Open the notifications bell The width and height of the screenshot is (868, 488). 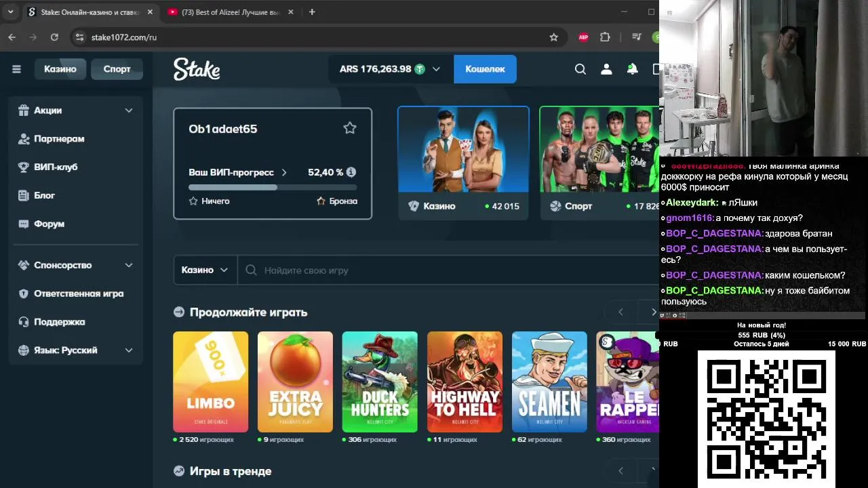(632, 69)
